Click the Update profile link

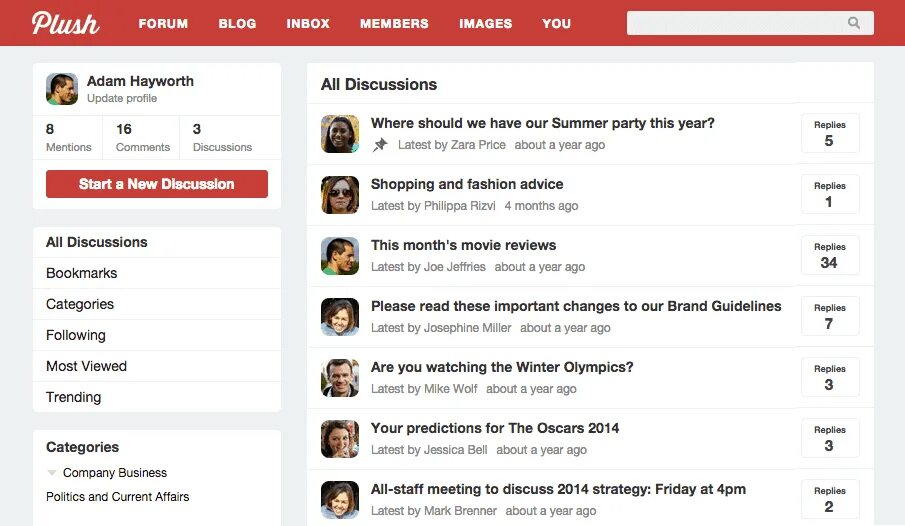(x=122, y=98)
